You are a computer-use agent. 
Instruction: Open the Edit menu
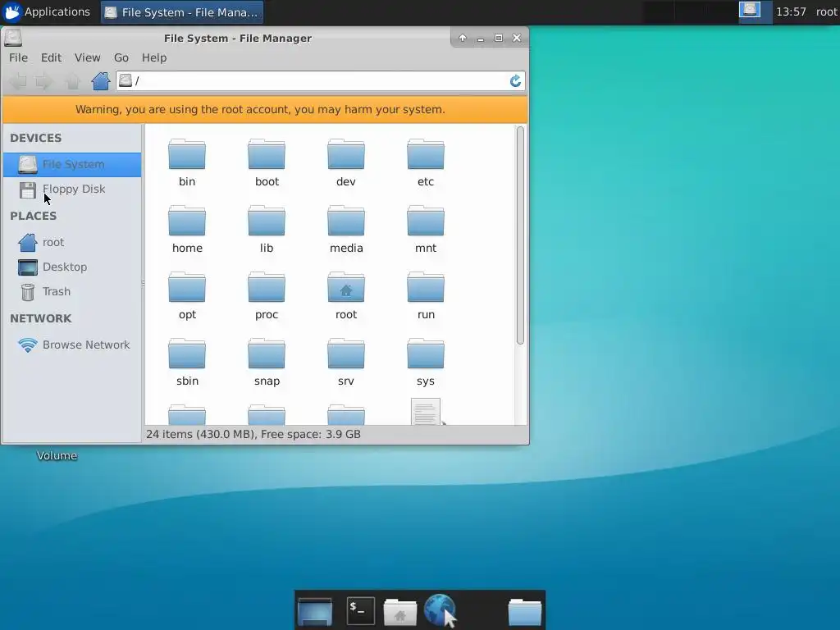click(x=52, y=58)
